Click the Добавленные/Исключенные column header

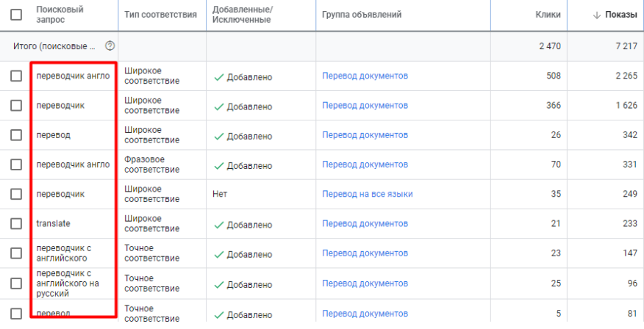[x=241, y=15]
